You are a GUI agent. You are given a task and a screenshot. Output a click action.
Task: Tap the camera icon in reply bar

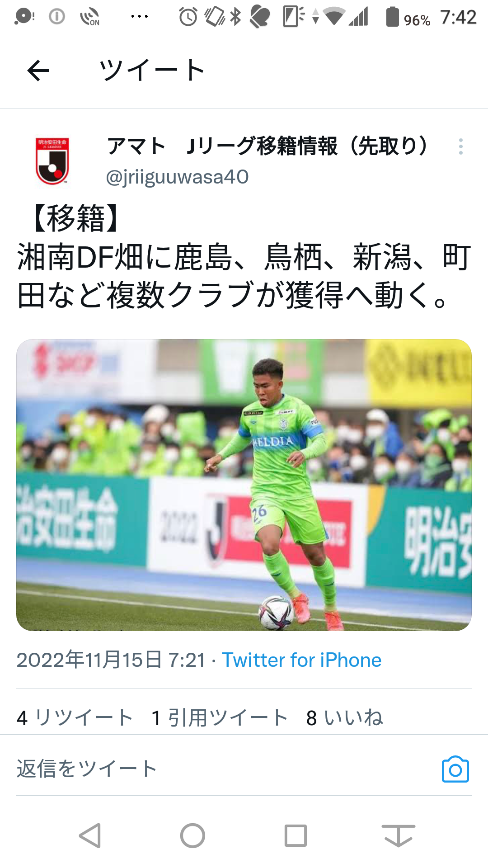tap(455, 769)
